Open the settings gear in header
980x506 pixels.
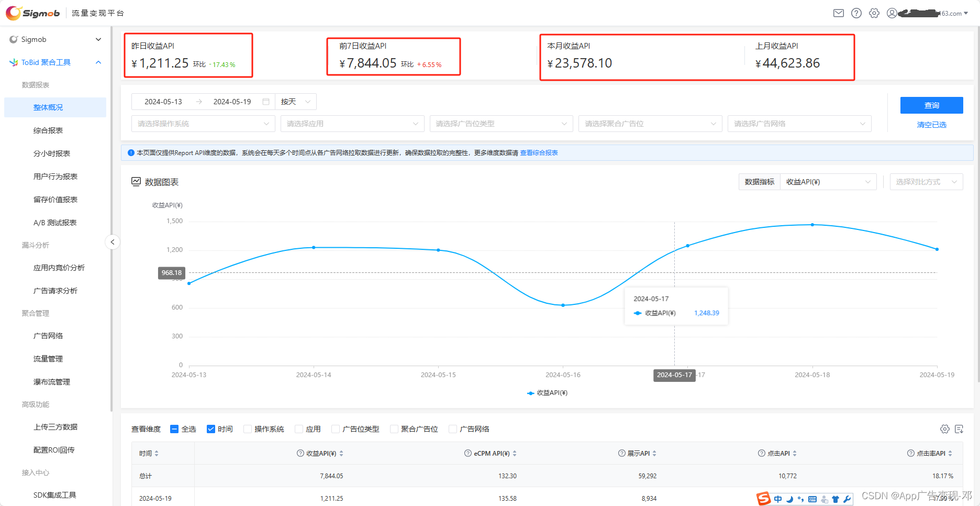[874, 13]
